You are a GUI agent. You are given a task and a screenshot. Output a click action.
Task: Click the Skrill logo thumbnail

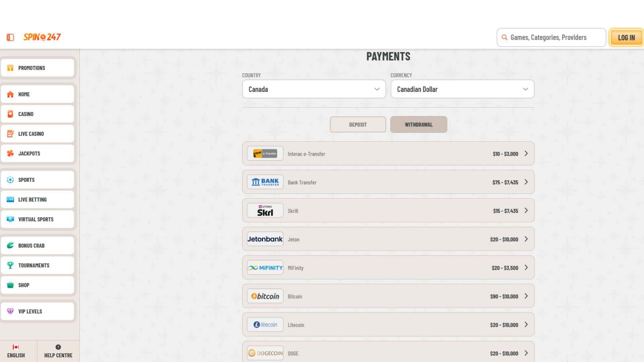pos(265,210)
